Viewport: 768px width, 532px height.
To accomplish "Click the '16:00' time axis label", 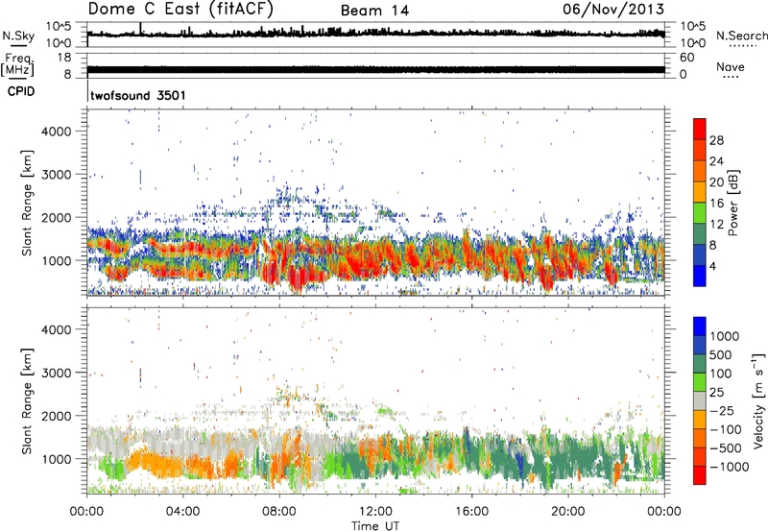I will coord(471,512).
